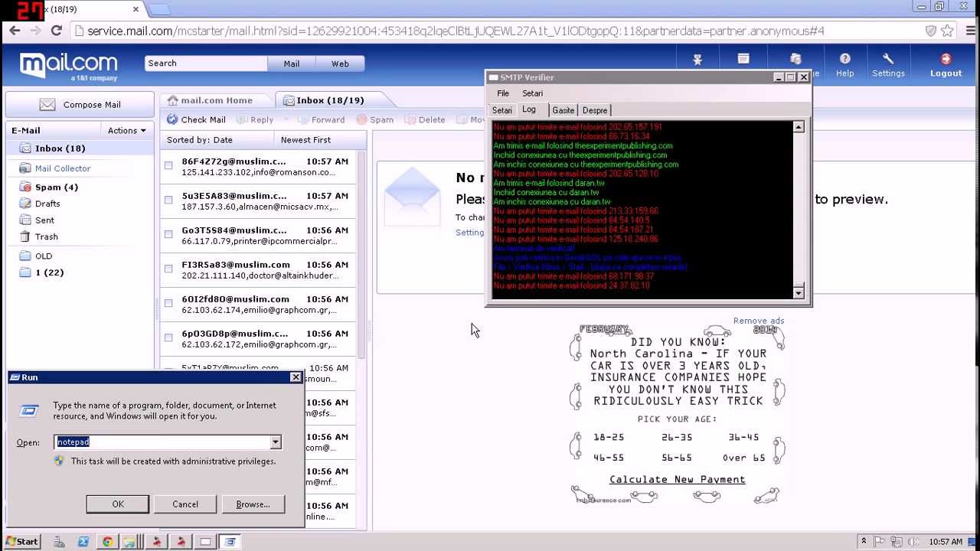Click the Check Mail icon

tap(172, 119)
